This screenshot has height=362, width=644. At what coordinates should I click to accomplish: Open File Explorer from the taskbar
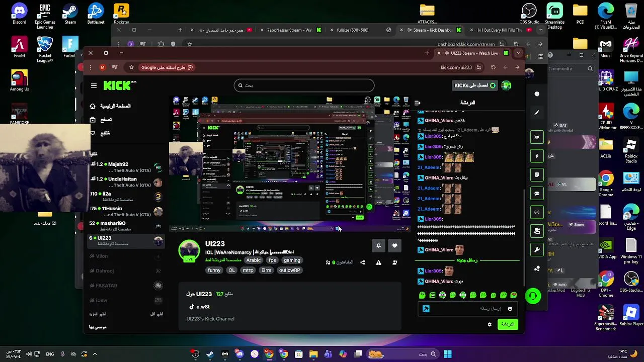point(313,354)
